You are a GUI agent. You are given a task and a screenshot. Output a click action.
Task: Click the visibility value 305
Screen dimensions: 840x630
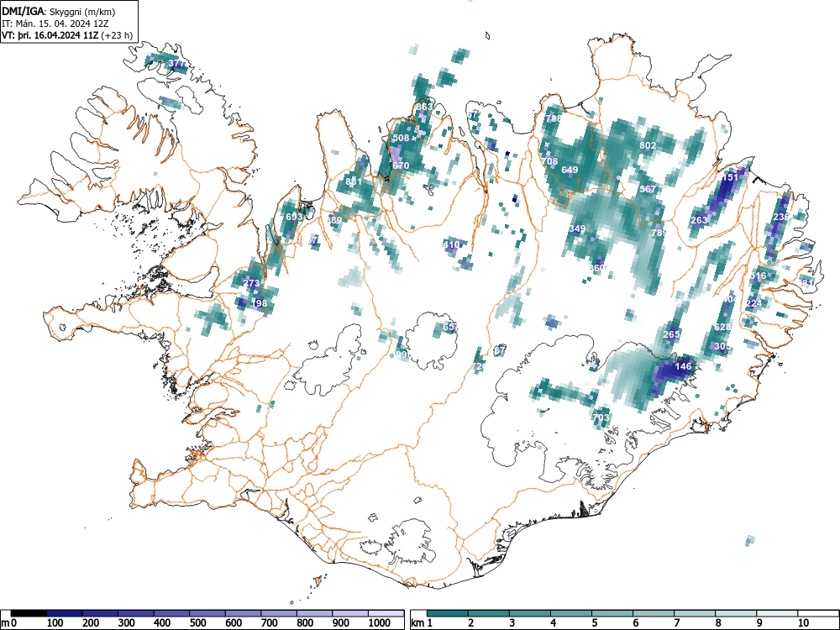pyautogui.click(x=722, y=347)
